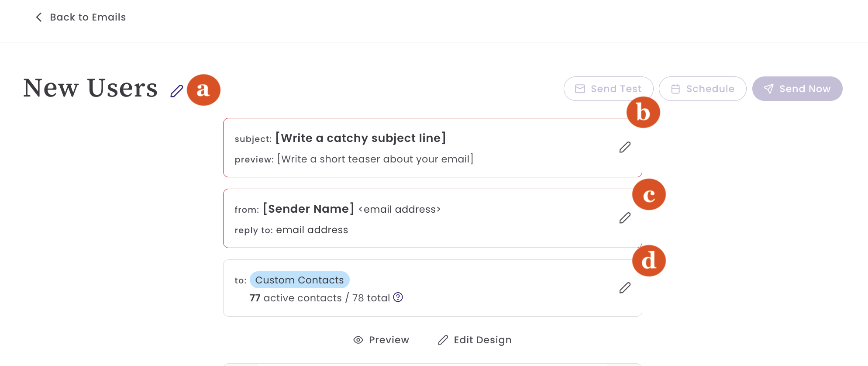This screenshot has width=868, height=366.
Task: Open the Preview link text
Action: click(x=389, y=340)
